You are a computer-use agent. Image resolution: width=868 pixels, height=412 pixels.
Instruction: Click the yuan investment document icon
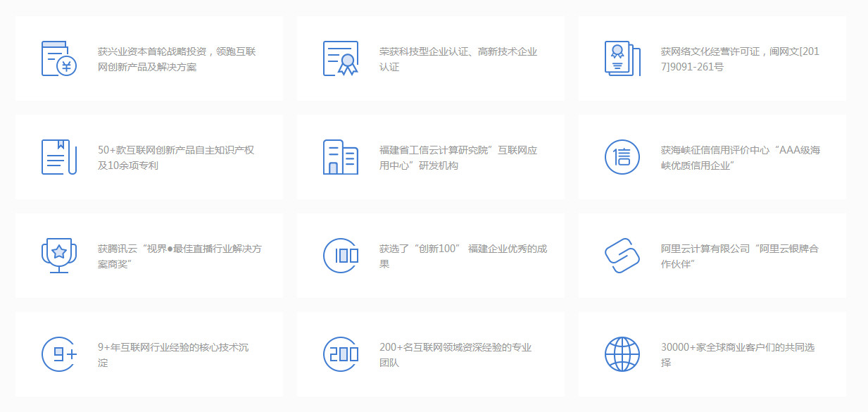[59, 58]
